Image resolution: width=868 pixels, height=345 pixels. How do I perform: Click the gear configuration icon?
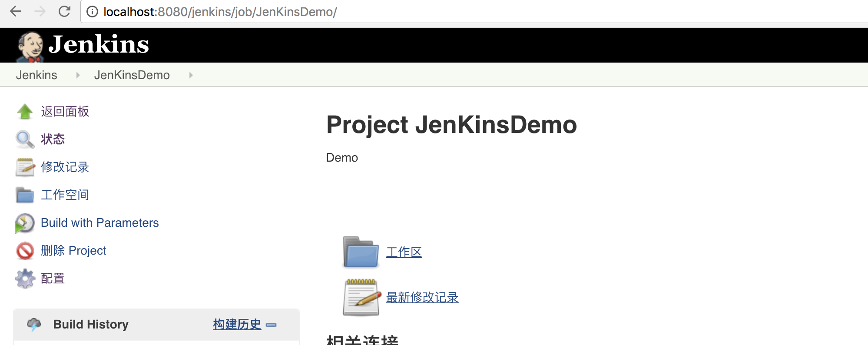25,279
